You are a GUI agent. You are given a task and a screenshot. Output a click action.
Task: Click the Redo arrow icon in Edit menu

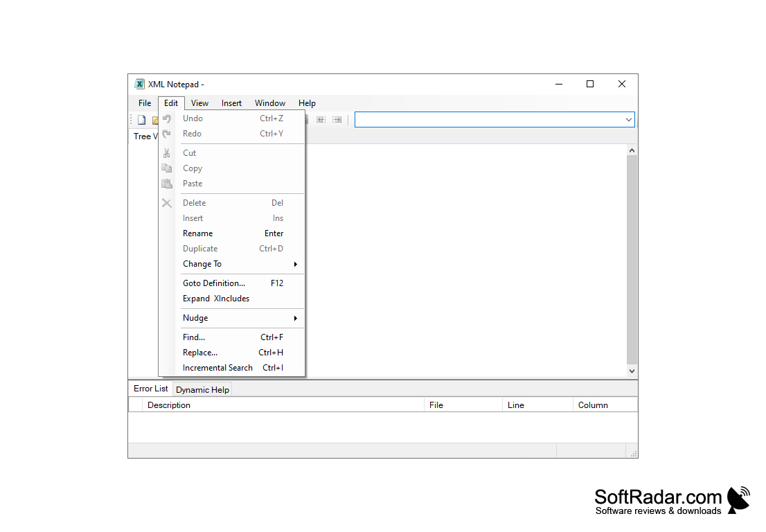[167, 134]
